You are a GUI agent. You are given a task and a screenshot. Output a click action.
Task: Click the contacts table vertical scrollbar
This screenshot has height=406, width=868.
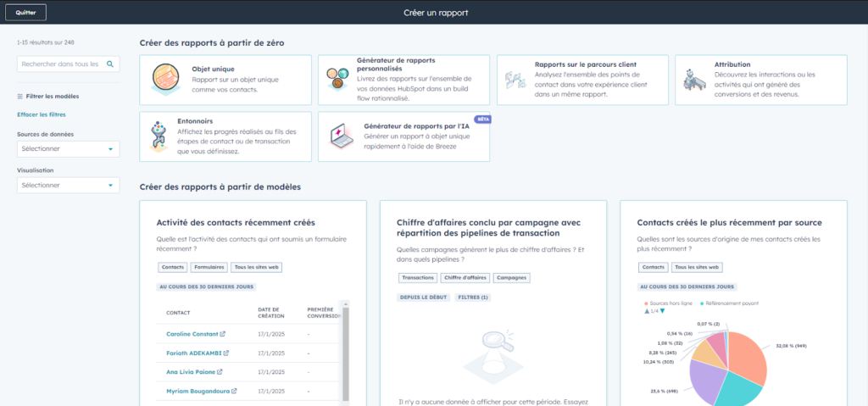coord(346,353)
